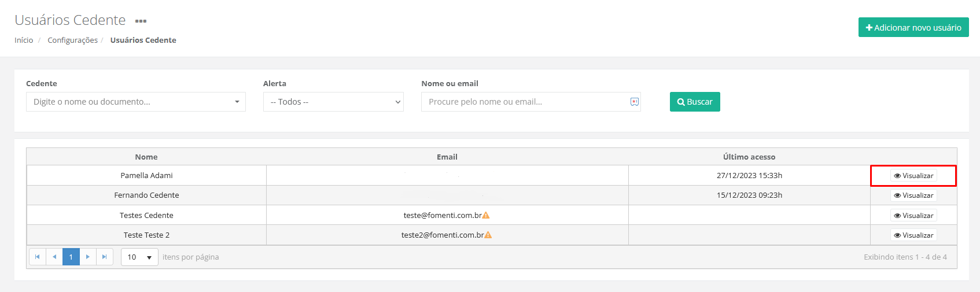
Task: Click the autofill icon in Nome ou email field
Action: tap(634, 102)
